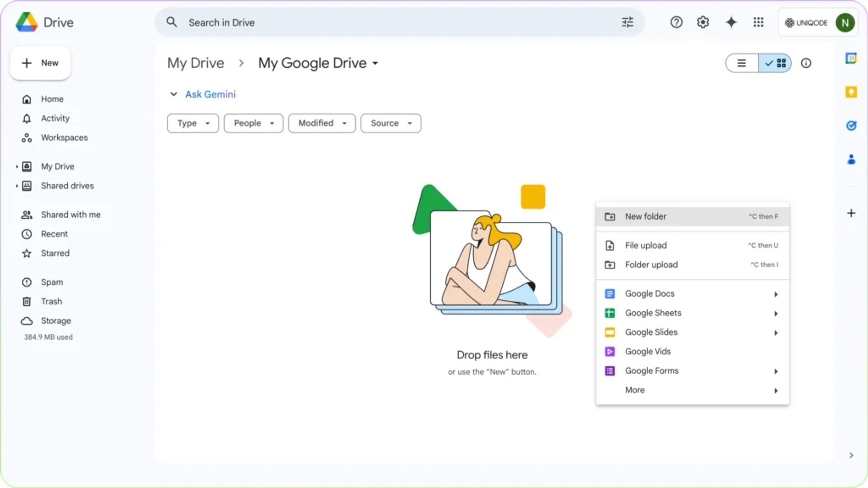Open Shared drives in sidebar
This screenshot has height=488, width=868.
coord(67,186)
